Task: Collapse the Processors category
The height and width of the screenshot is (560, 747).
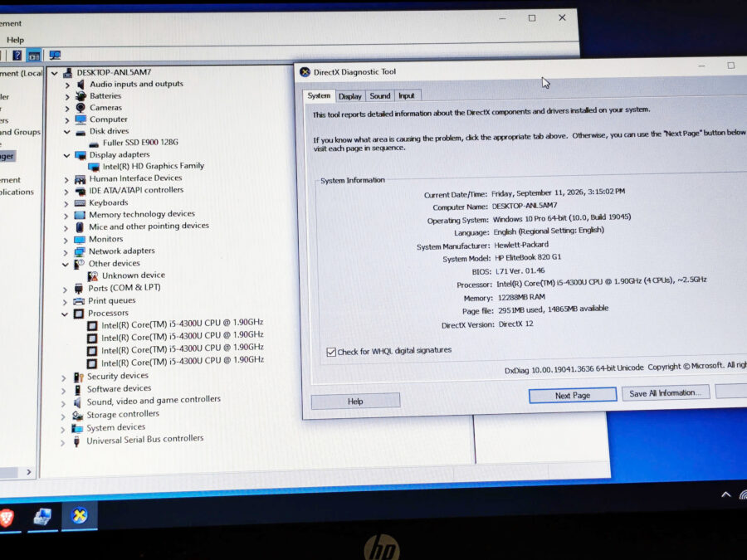Action: pyautogui.click(x=65, y=314)
